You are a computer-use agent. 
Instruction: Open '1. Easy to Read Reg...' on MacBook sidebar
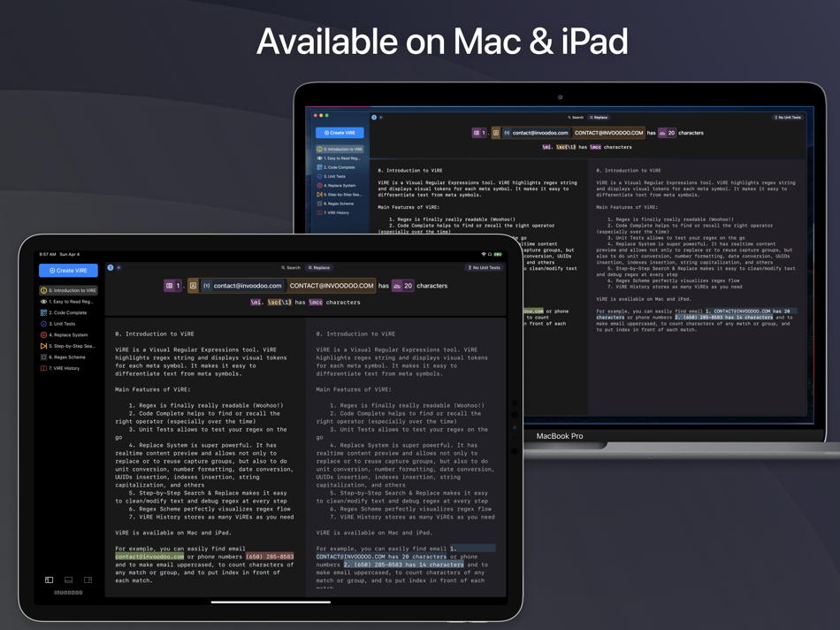click(x=340, y=158)
